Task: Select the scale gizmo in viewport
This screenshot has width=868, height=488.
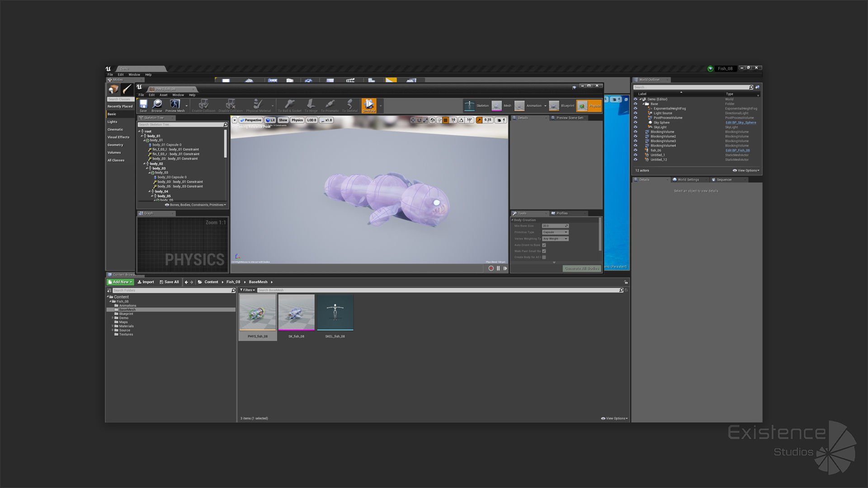Action: tap(425, 120)
